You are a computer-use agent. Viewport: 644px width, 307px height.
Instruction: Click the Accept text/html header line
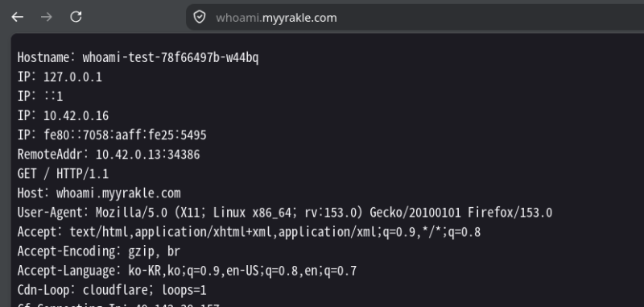point(249,232)
